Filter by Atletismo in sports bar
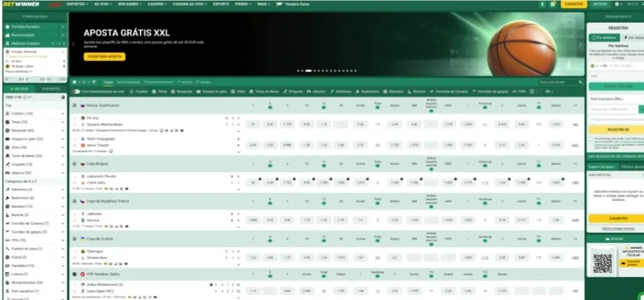The width and height of the screenshot is (644, 300). (341, 91)
